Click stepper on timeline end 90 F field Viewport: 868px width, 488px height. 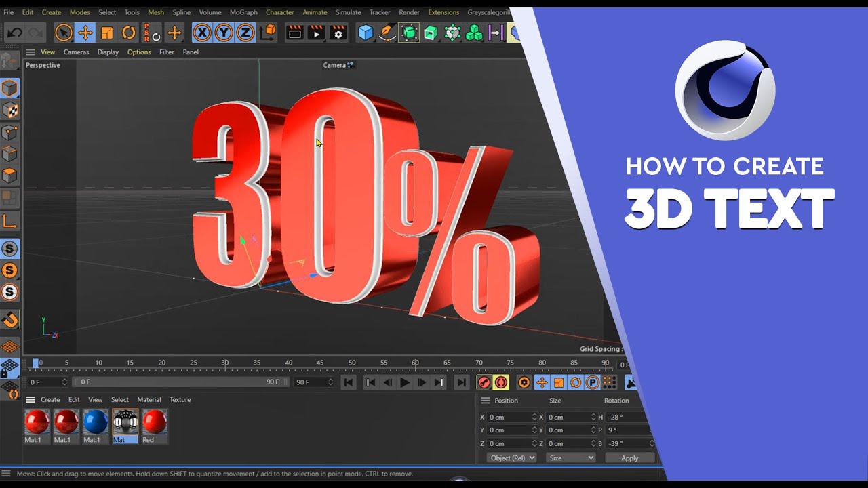[x=330, y=382]
